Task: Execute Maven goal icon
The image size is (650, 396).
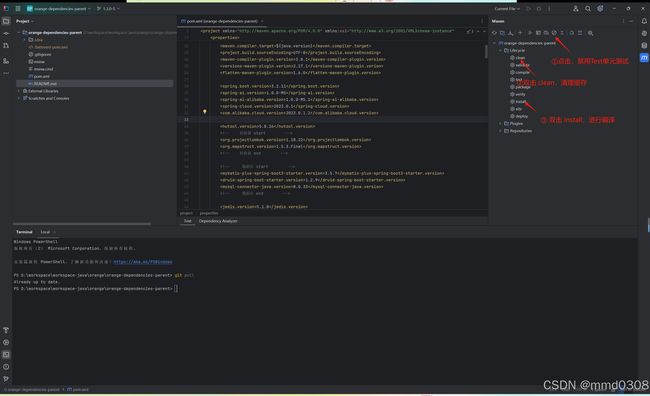Action: [x=538, y=33]
